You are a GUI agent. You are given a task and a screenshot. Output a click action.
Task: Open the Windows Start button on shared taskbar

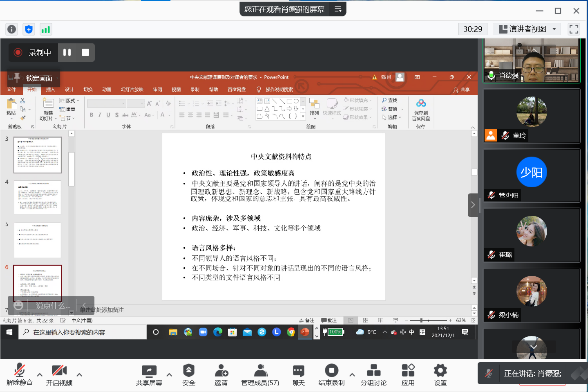[x=9, y=332]
